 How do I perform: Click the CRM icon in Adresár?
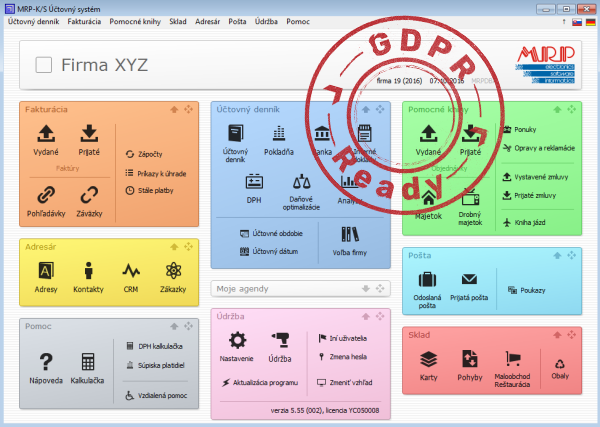(131, 273)
